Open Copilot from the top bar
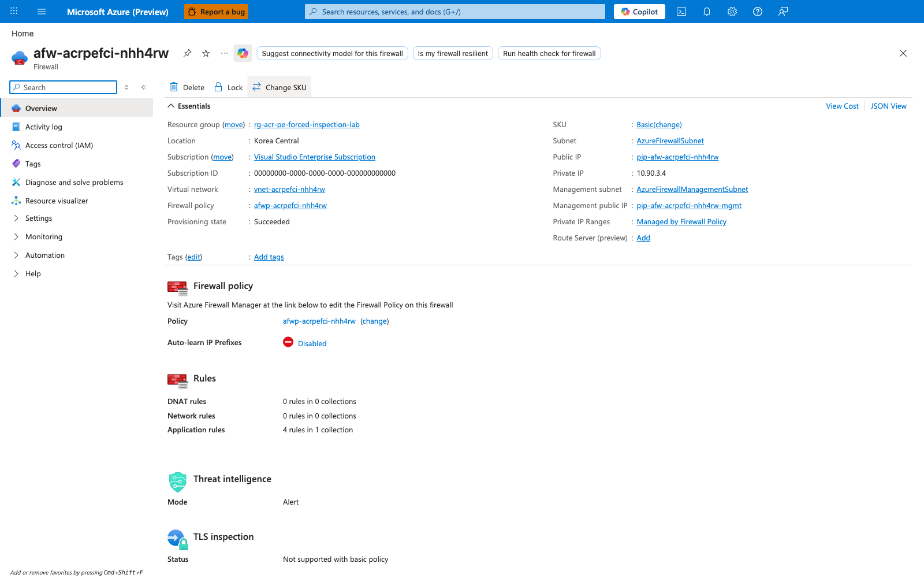Image resolution: width=924 pixels, height=578 pixels. click(x=639, y=12)
